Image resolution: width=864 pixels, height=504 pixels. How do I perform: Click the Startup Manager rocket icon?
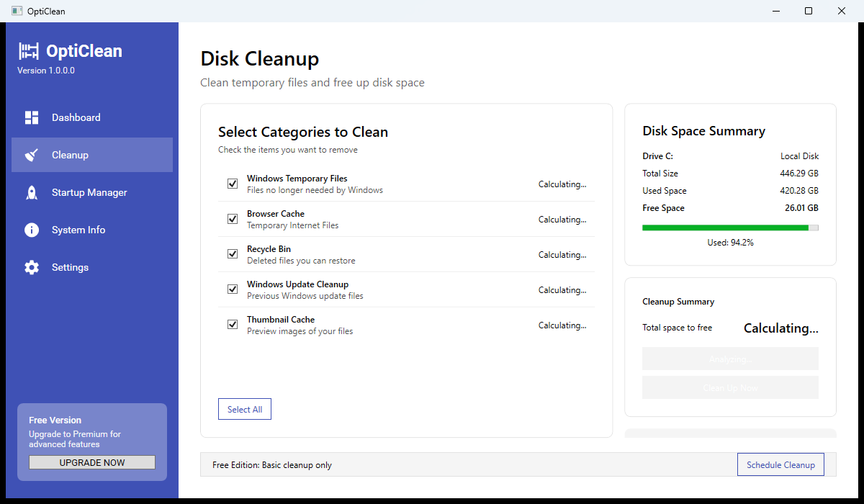click(32, 192)
